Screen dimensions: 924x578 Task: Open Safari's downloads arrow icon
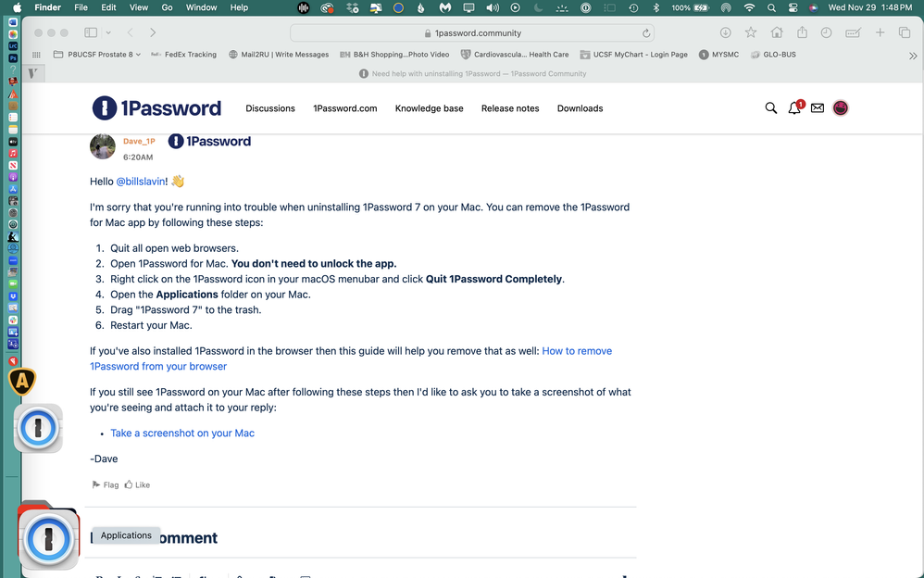coord(725,32)
